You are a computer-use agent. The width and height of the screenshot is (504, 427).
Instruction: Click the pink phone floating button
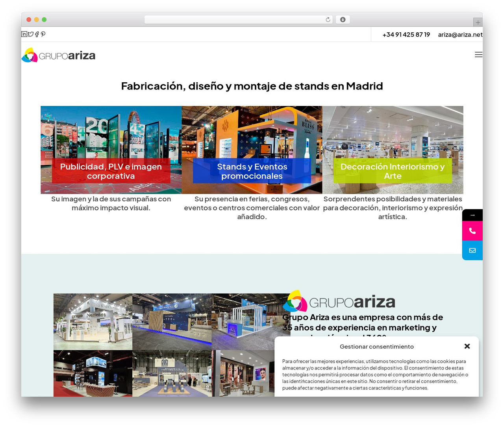(x=472, y=231)
